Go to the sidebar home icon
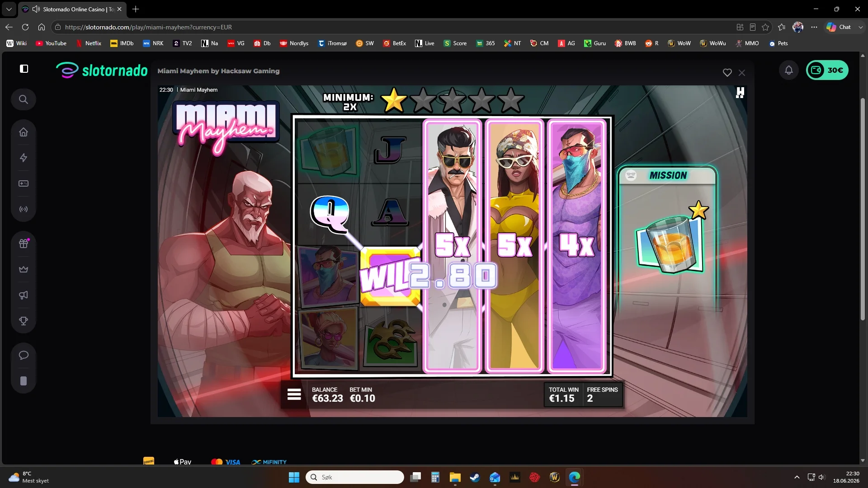The height and width of the screenshot is (488, 868). [24, 132]
